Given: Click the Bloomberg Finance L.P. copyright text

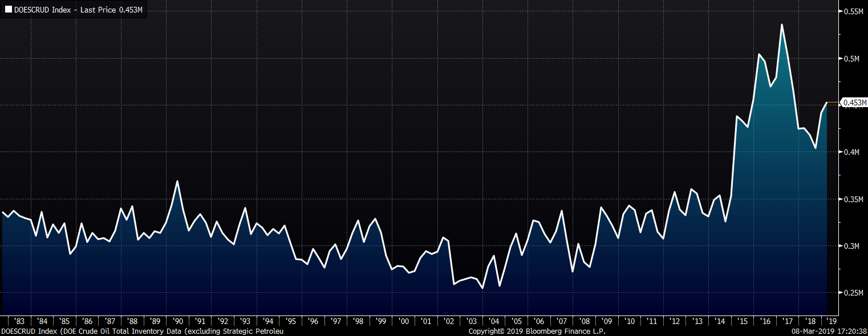Looking at the screenshot, I should [537, 331].
